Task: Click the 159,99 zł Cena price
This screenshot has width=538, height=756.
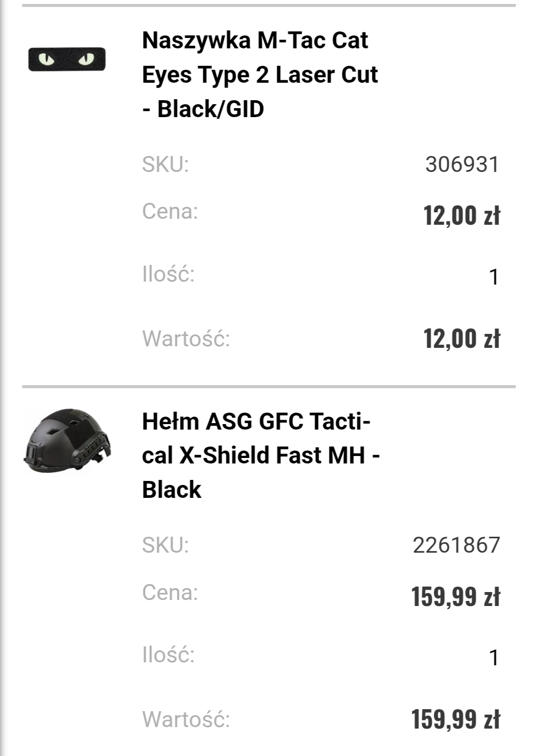Action: 455,597
